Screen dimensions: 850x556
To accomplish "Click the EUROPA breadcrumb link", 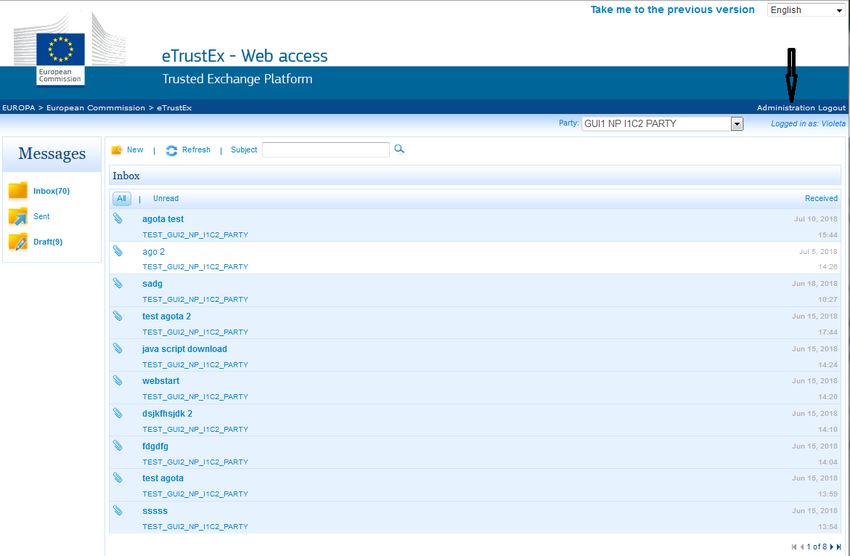I will pyautogui.click(x=19, y=108).
